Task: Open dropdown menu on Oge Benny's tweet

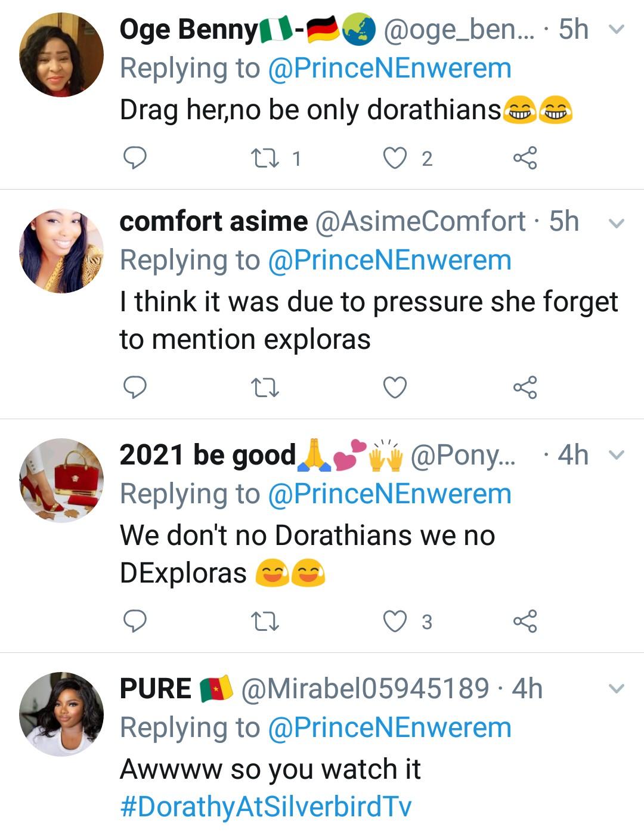Action: pyautogui.click(x=617, y=29)
